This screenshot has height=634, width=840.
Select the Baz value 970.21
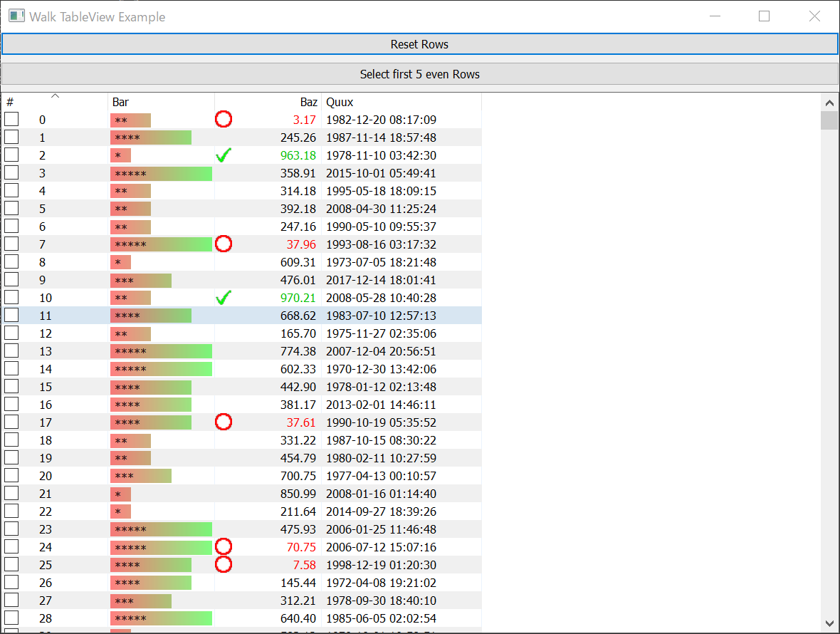(x=298, y=298)
